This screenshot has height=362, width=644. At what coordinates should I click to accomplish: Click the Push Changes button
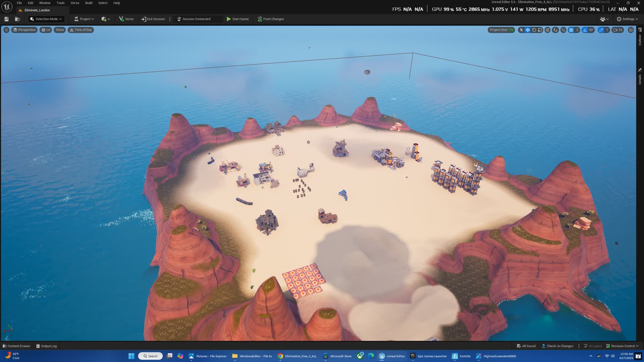(x=271, y=19)
